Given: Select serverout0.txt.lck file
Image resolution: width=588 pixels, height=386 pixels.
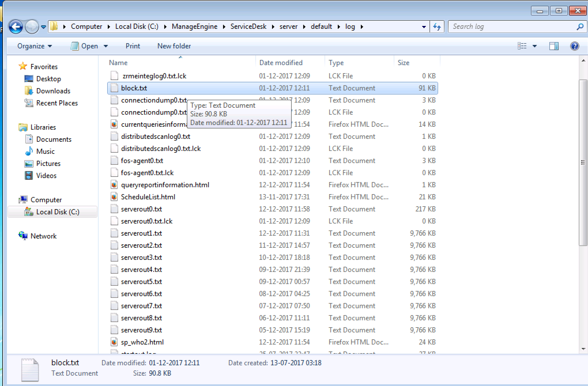Looking at the screenshot, I should (x=147, y=221).
